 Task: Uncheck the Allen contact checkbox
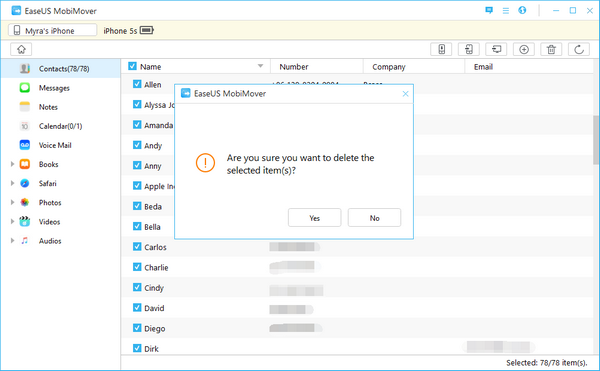137,84
